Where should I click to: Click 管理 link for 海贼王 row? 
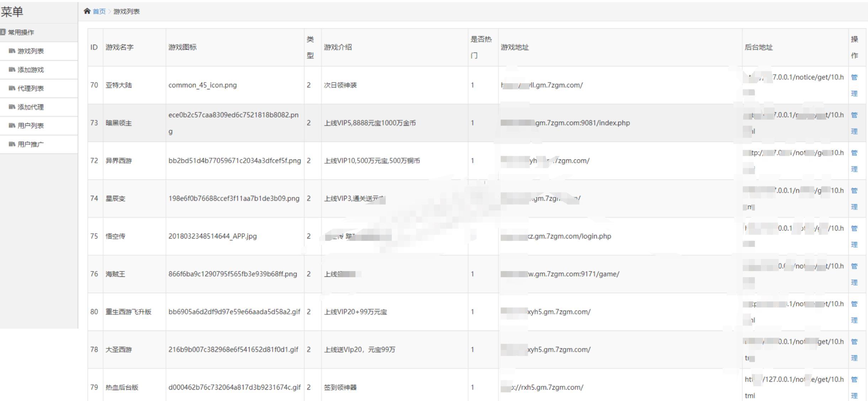point(854,274)
